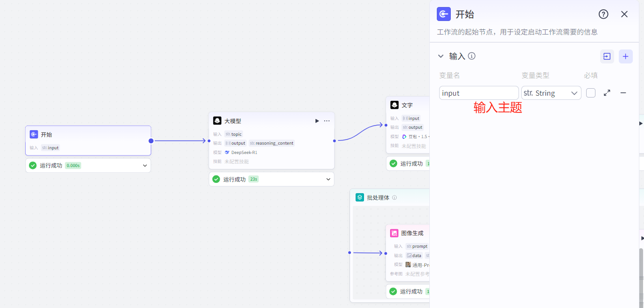644x308 pixels.
Task: Click the info icon next to 输入
Action: [472, 56]
